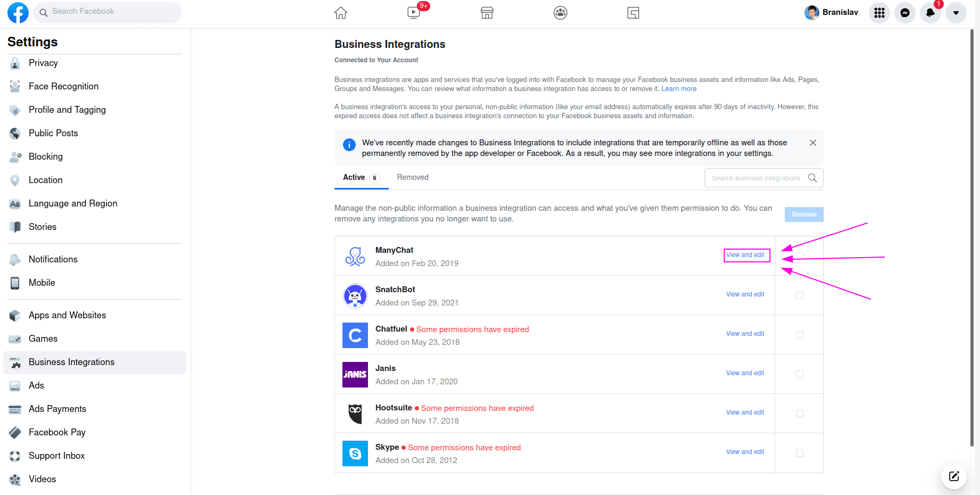Screen dimensions: 980x495
Task: Select Business Integrations in sidebar
Action: pos(95,362)
